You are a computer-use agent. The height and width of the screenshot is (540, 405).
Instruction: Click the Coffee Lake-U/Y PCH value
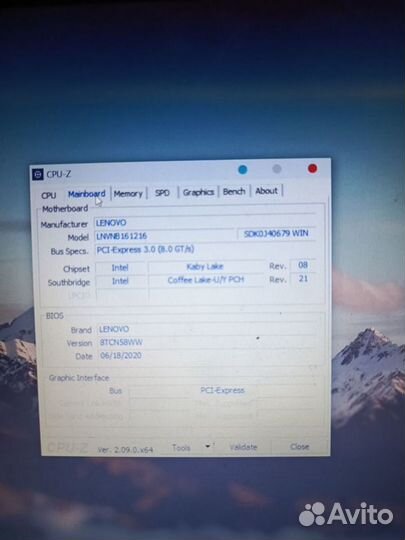tap(206, 280)
